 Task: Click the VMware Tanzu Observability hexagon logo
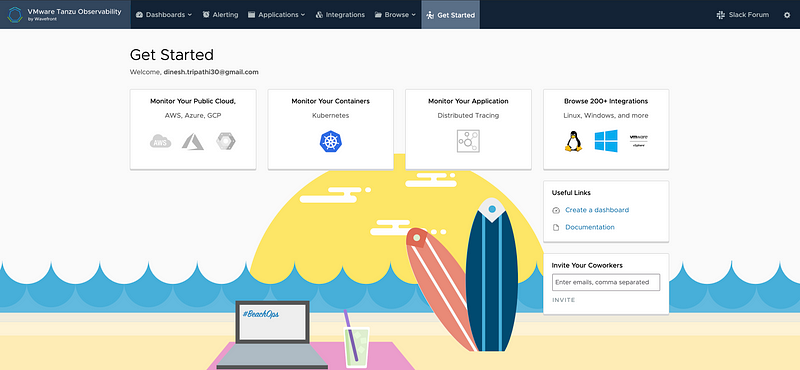pos(15,15)
